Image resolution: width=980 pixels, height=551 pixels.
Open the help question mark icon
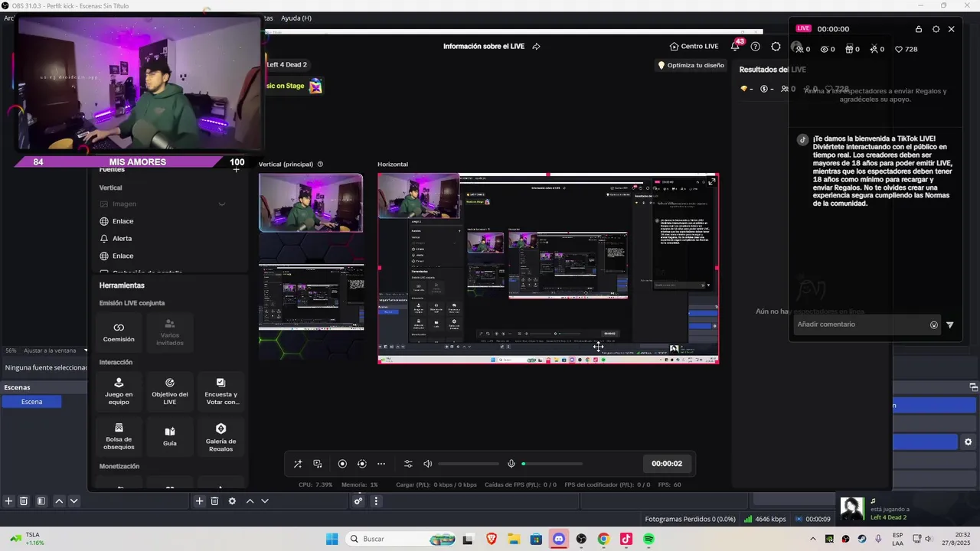point(756,47)
